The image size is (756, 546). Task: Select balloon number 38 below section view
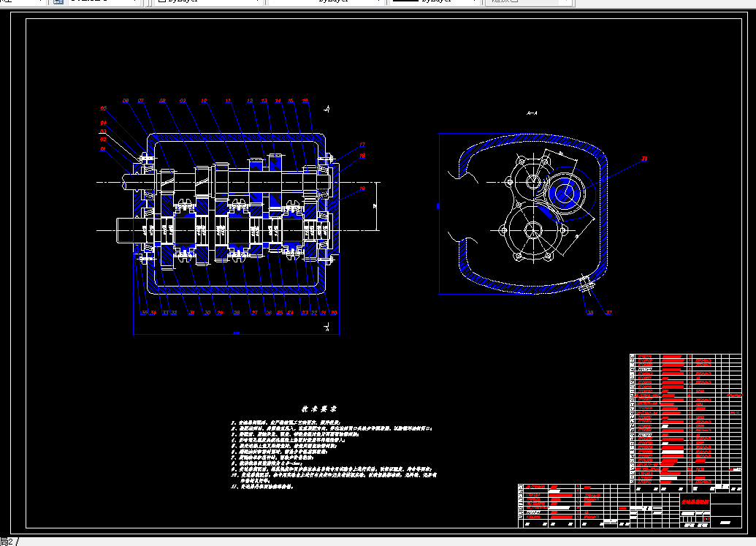point(590,313)
